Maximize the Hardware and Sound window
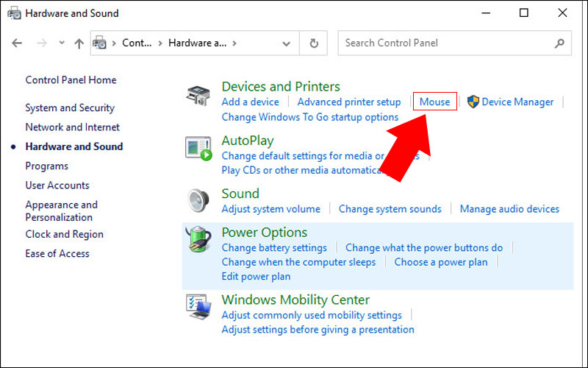 click(524, 13)
